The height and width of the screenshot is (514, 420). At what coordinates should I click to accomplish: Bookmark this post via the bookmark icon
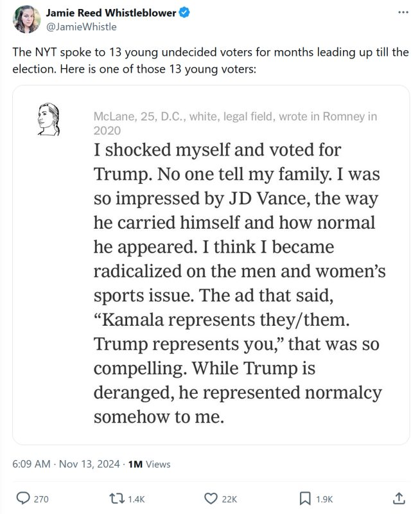click(305, 499)
